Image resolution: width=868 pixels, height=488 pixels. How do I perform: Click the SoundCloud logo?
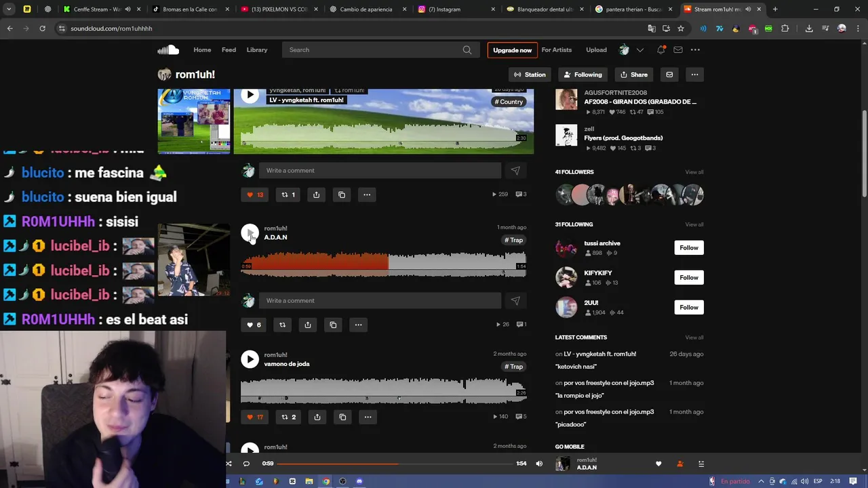pos(168,49)
